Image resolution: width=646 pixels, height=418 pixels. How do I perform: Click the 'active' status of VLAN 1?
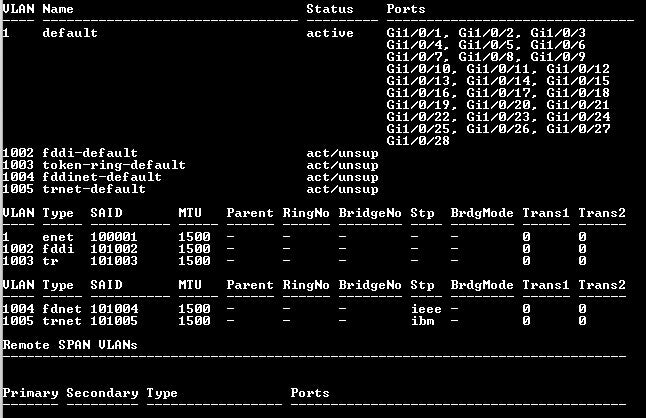click(330, 33)
